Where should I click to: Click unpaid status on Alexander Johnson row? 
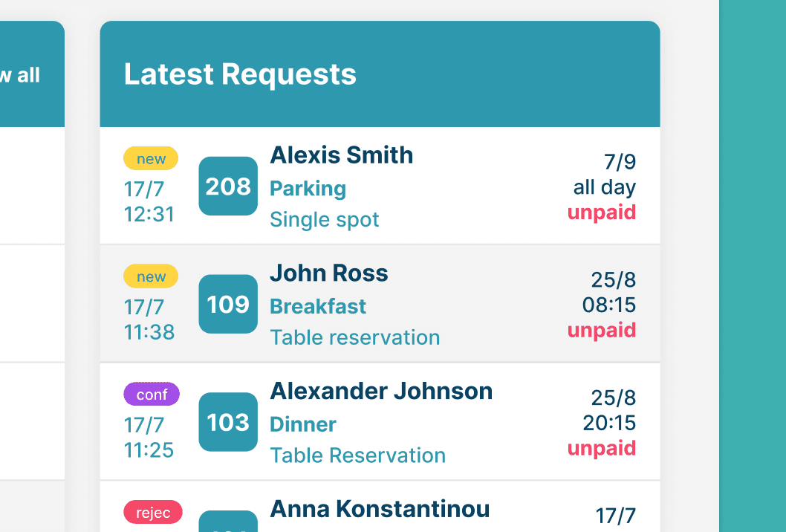pyautogui.click(x=602, y=448)
